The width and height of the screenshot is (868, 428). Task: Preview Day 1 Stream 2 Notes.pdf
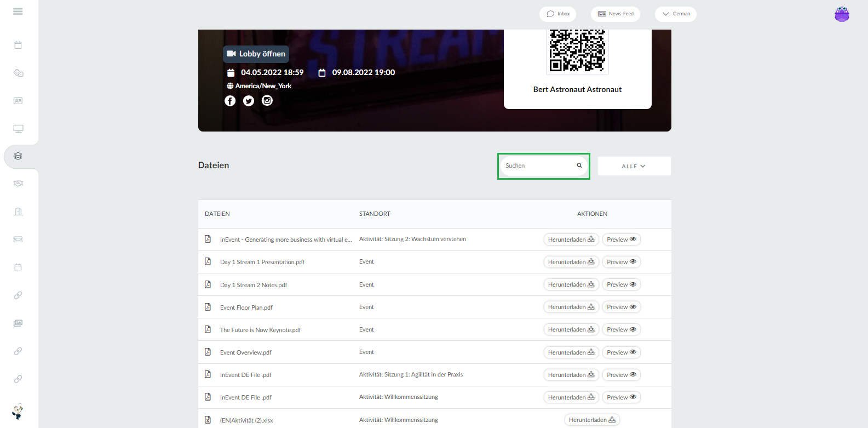point(622,284)
